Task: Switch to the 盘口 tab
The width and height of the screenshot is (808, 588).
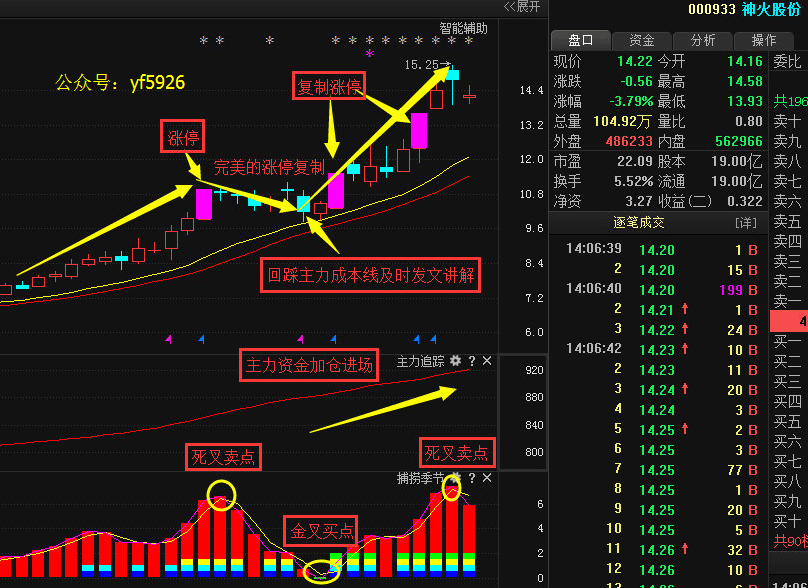Action: pyautogui.click(x=580, y=40)
